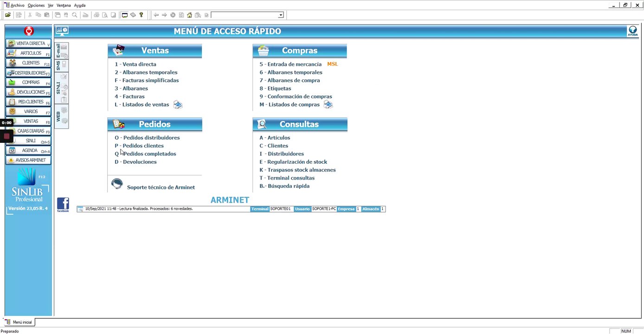Click the DEVOLUCIONES sidebar button
Screen dimensions: 644x334
pos(29,92)
